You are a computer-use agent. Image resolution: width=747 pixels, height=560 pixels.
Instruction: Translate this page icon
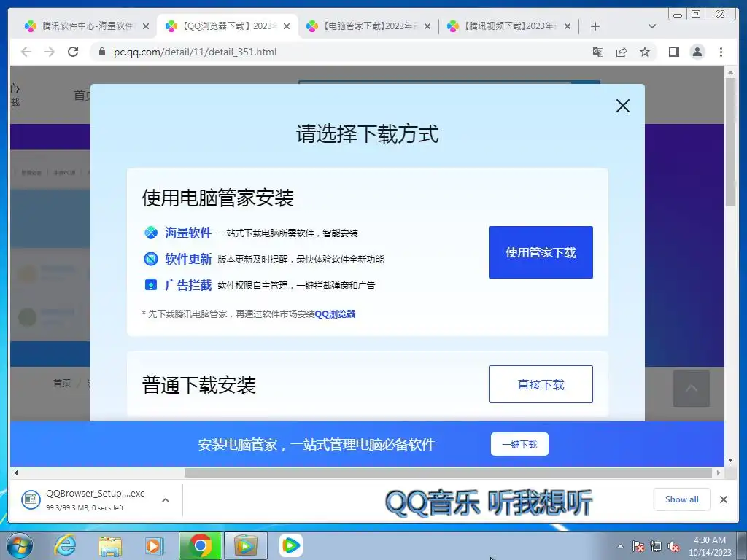pyautogui.click(x=598, y=52)
